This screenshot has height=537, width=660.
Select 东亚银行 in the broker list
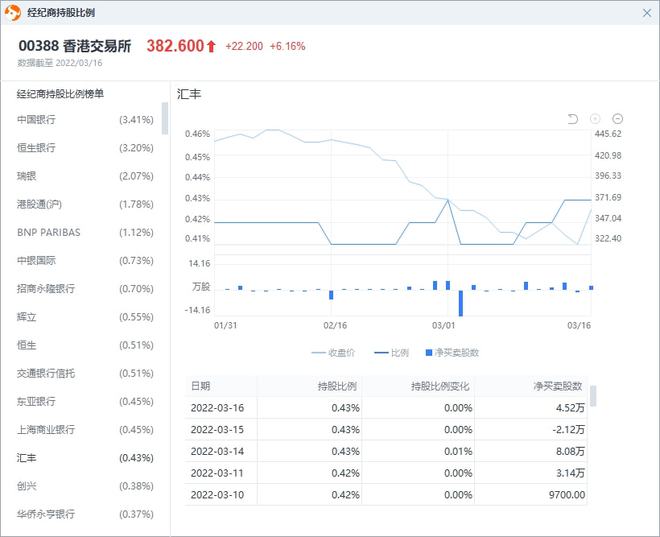point(85,401)
